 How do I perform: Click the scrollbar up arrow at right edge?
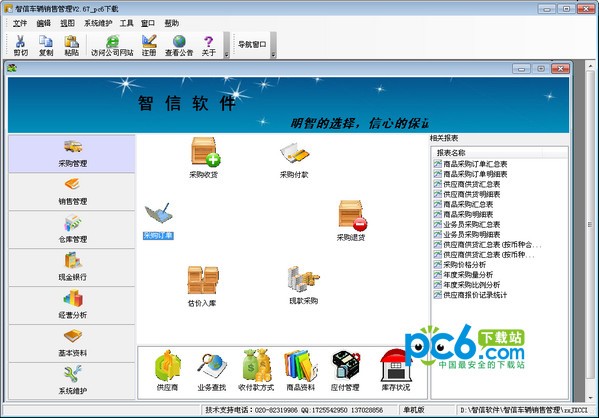point(591,66)
